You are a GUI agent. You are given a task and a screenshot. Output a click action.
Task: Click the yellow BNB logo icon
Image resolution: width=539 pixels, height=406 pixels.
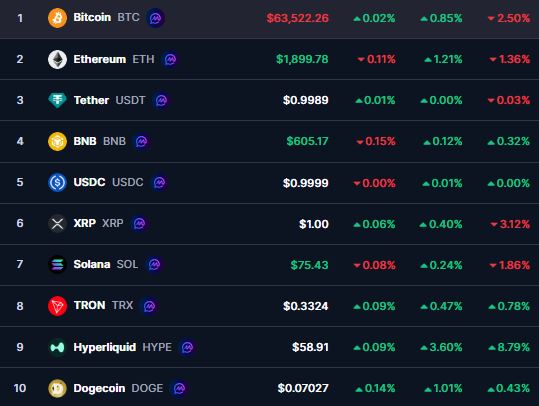(57, 141)
